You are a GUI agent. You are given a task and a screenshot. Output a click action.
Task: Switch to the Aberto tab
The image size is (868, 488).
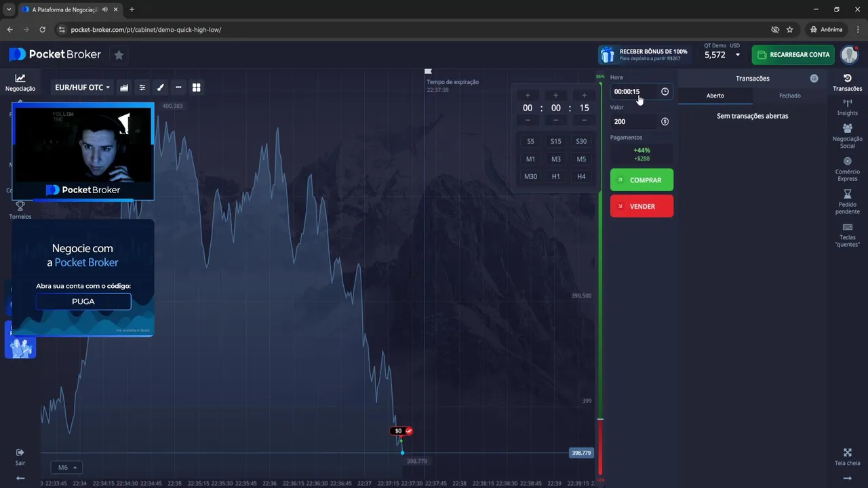(715, 96)
